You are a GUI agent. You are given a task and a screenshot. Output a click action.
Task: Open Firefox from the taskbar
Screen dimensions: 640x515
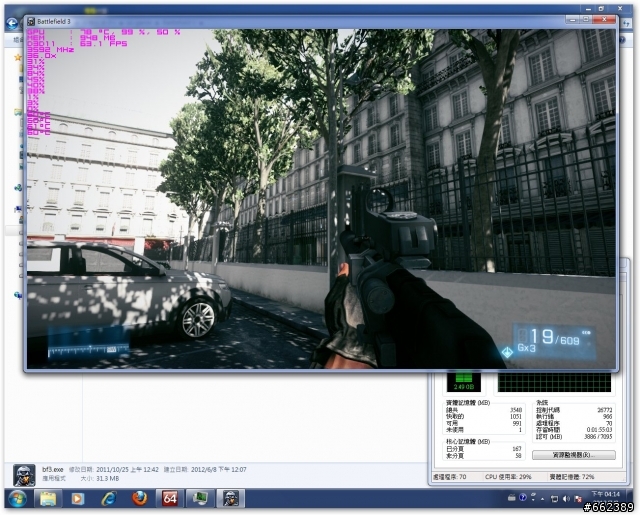click(139, 499)
